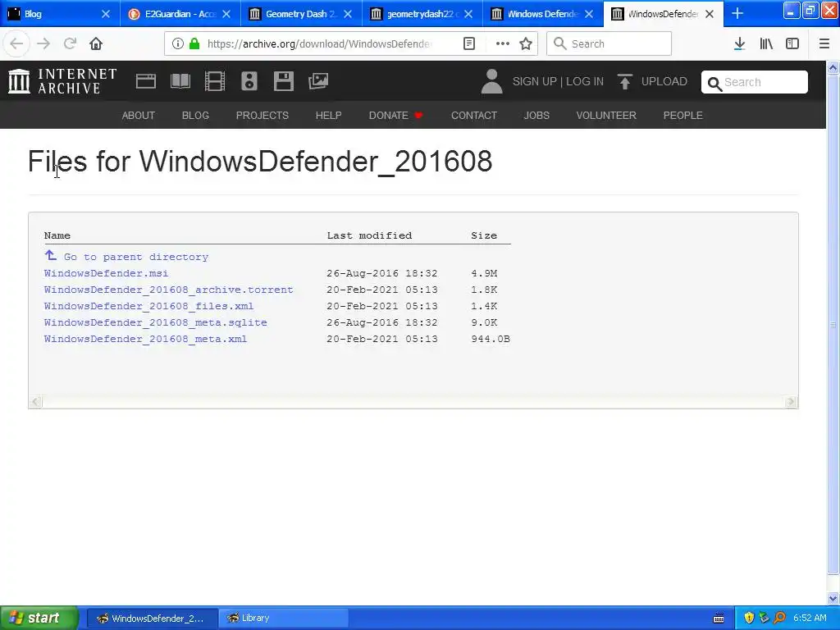Click the file list scroll-right arrow
Viewport: 840px width, 630px height.
791,402
